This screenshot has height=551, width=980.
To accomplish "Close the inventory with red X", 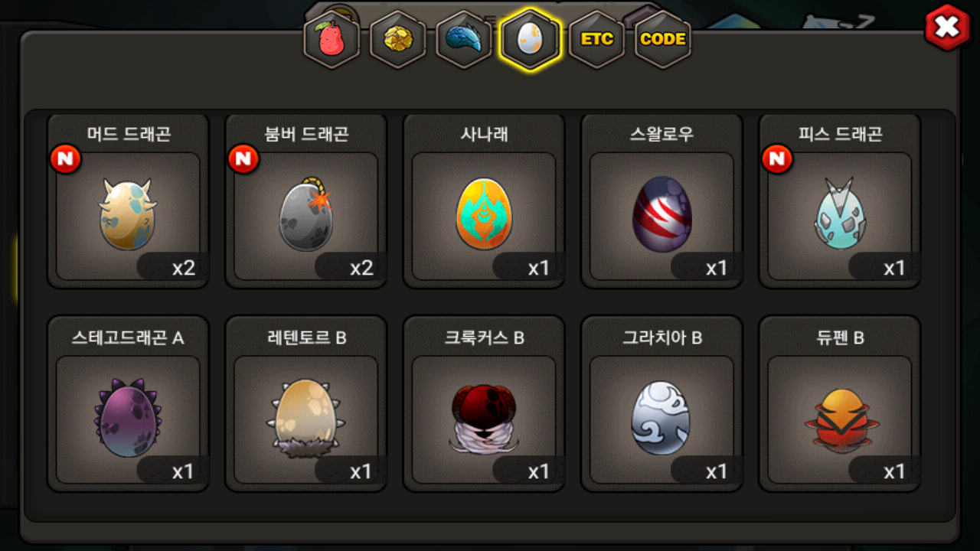I will 948,28.
